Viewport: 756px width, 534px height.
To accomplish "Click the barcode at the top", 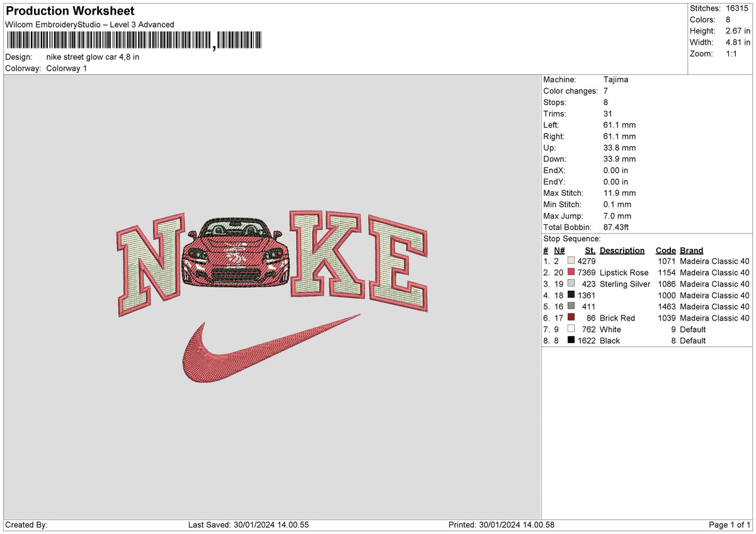I will [135, 40].
